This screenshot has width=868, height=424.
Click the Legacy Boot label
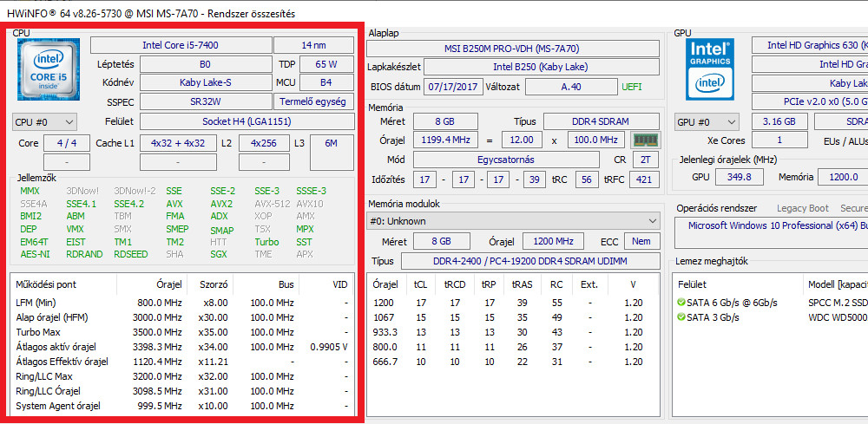click(x=803, y=208)
